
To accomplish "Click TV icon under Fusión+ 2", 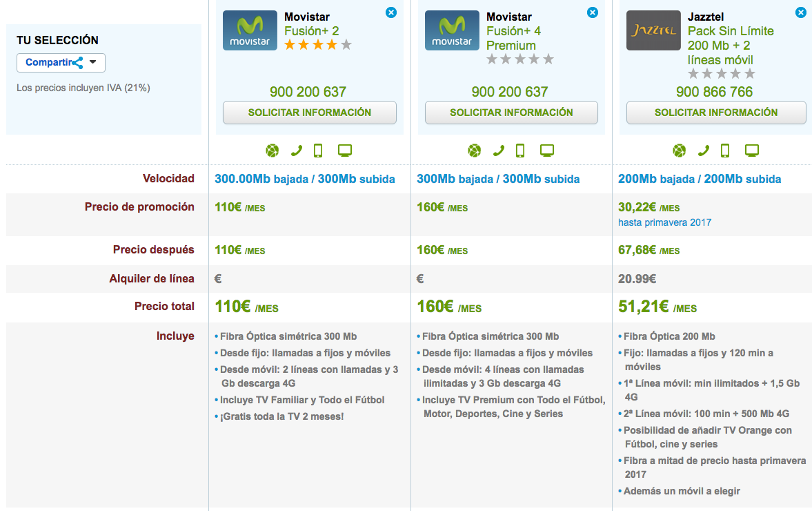I will [x=345, y=151].
